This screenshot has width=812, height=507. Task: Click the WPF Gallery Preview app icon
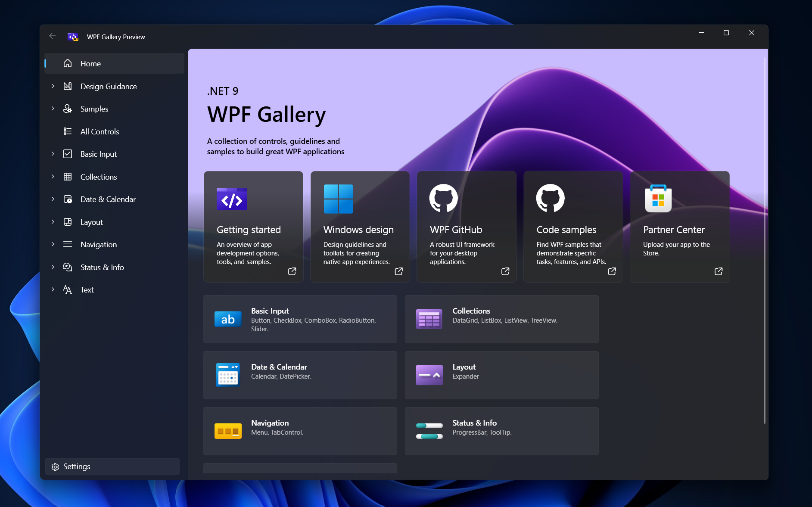(x=73, y=37)
